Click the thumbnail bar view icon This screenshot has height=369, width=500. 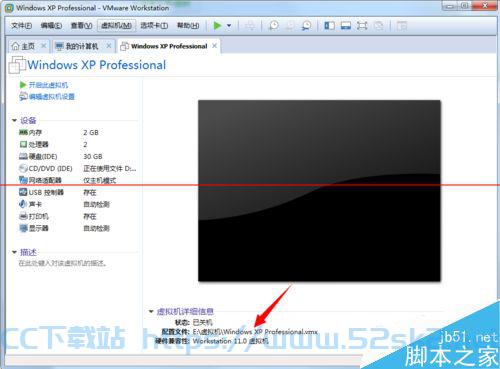346,26
